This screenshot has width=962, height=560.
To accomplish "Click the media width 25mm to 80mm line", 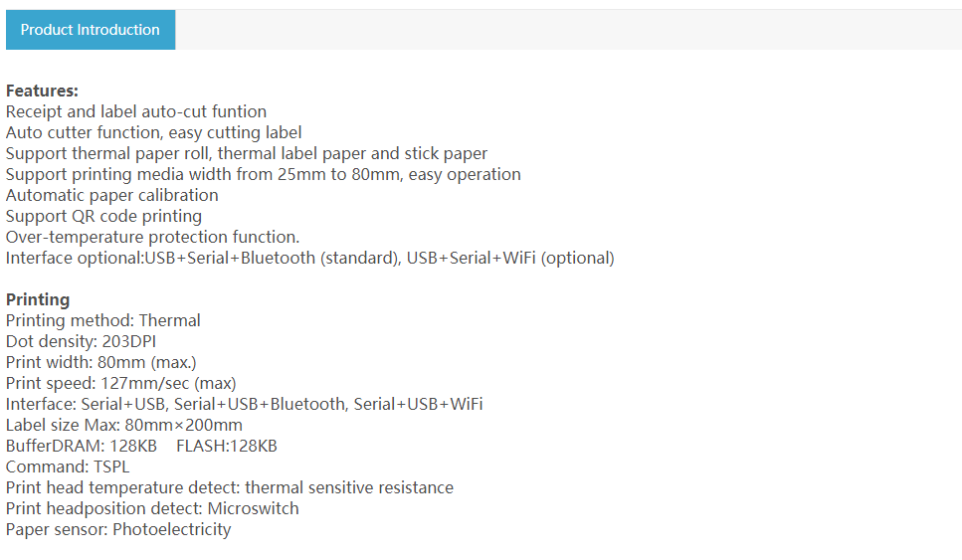I will pos(263,174).
